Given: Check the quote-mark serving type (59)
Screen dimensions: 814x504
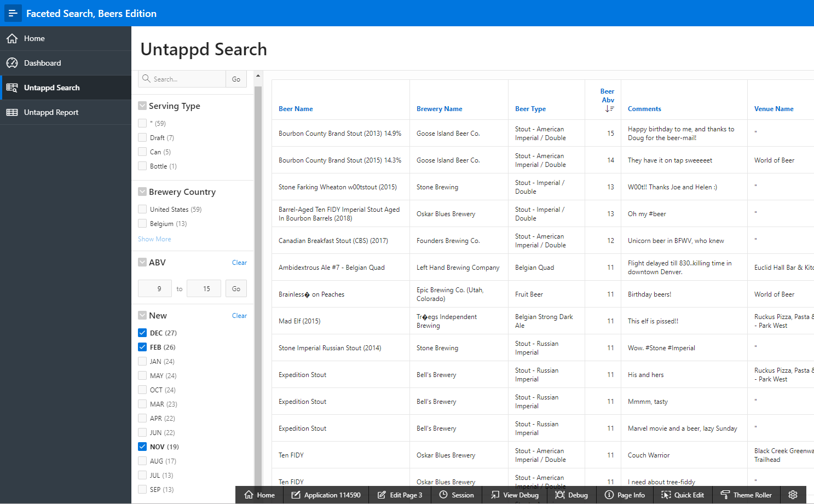Looking at the screenshot, I should [142, 123].
